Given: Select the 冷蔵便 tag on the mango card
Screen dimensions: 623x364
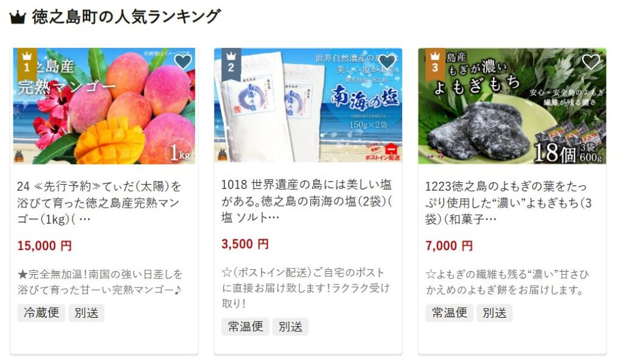Looking at the screenshot, I should tap(41, 313).
